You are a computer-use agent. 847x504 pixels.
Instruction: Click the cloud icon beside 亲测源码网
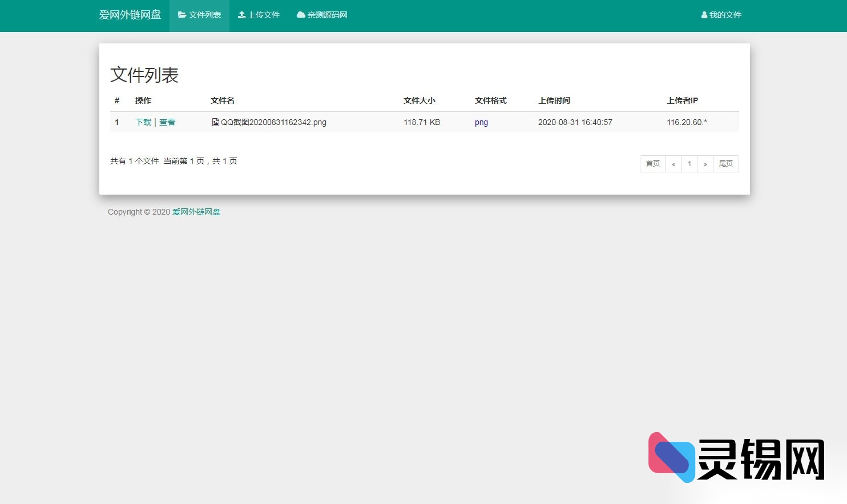(x=300, y=15)
